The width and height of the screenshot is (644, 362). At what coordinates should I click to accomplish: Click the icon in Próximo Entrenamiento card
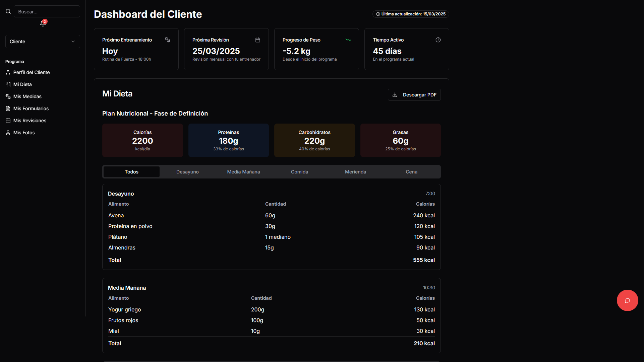[x=168, y=40]
